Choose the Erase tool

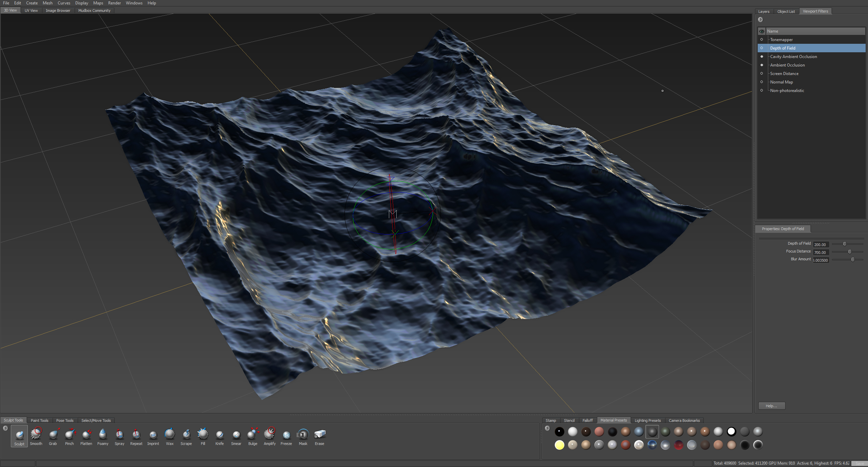tap(319, 436)
